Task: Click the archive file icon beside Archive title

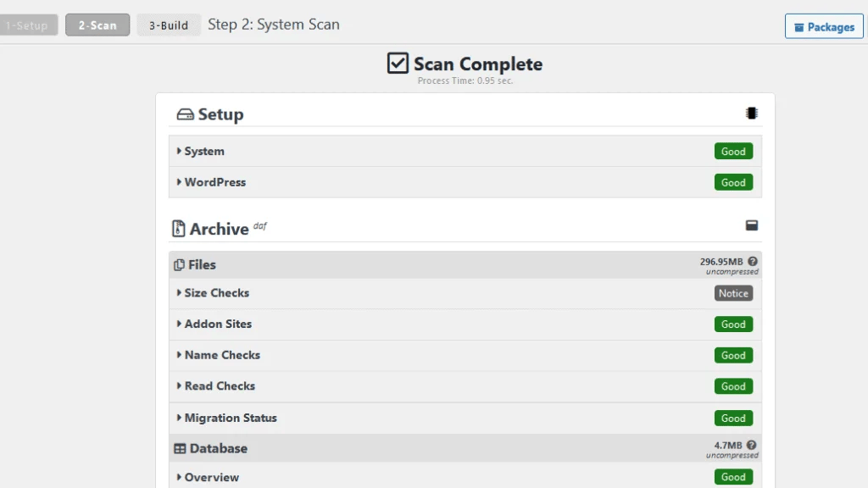Action: [179, 227]
